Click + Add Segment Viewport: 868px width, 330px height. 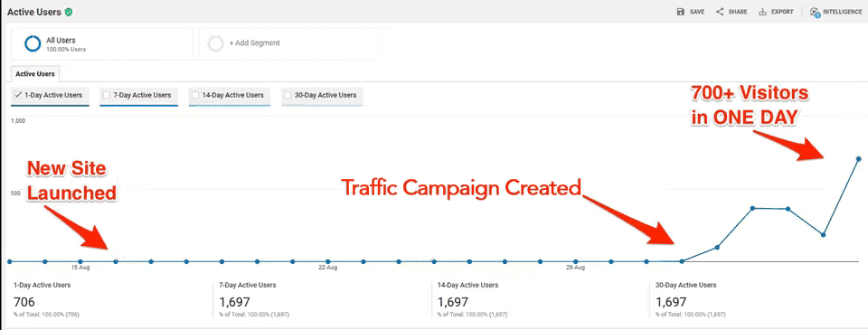(x=255, y=43)
